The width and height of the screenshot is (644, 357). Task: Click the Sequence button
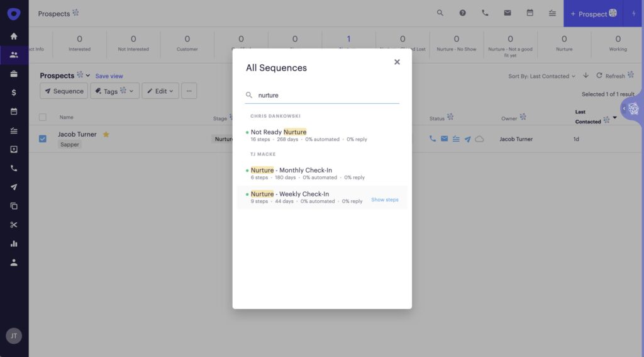[64, 91]
